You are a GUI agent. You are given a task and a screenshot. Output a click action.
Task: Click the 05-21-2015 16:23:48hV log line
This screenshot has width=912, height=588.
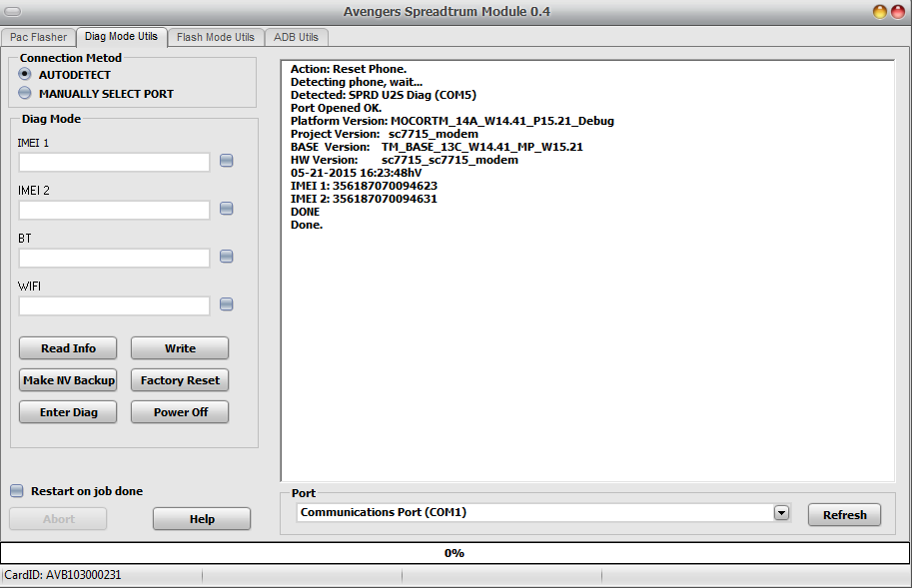point(356,173)
